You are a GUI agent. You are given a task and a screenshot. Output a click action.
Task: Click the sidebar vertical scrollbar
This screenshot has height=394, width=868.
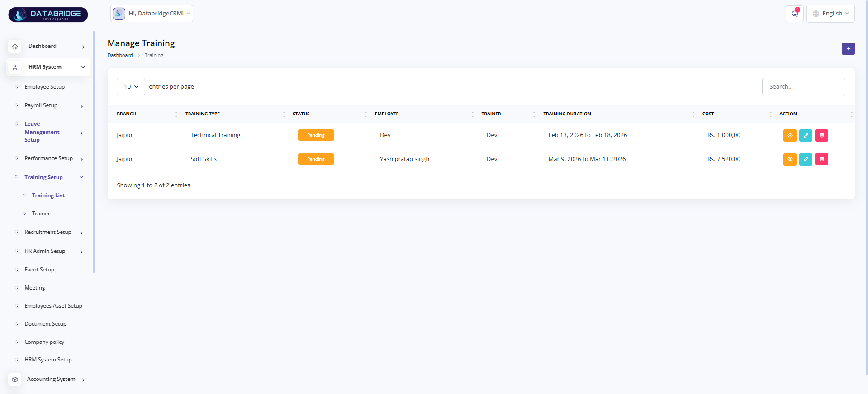pyautogui.click(x=94, y=152)
